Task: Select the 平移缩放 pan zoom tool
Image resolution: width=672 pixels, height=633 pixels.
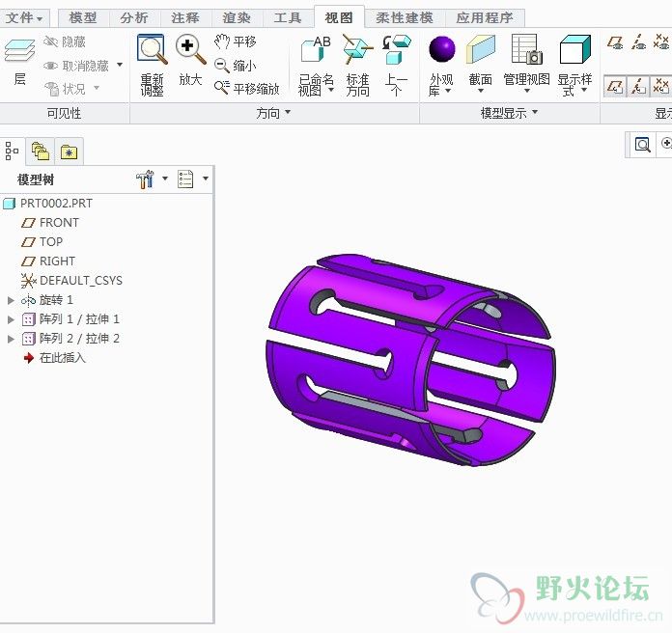Action: 247,88
